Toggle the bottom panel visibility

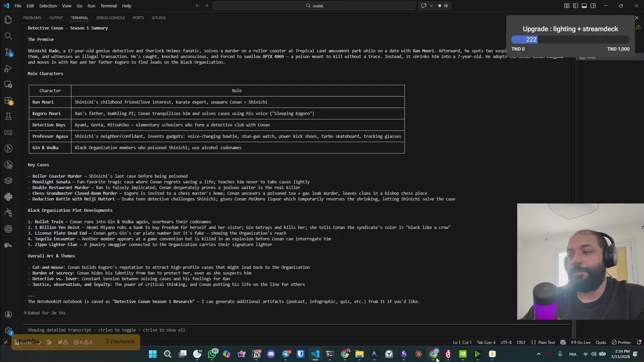[584, 6]
